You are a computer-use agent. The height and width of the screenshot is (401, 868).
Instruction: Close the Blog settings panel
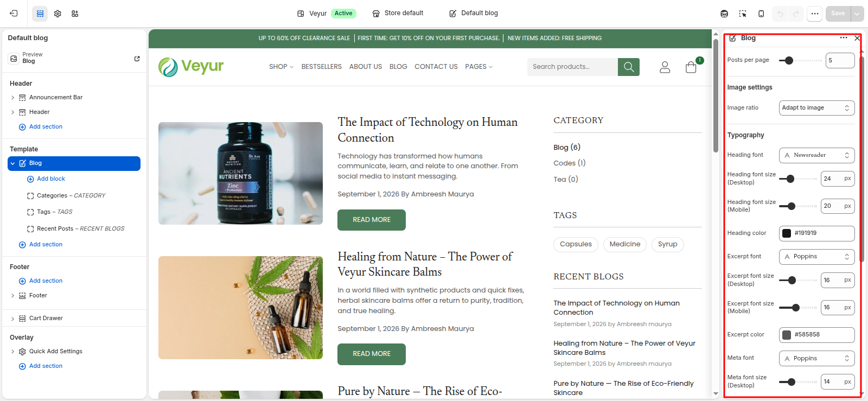[x=857, y=38]
